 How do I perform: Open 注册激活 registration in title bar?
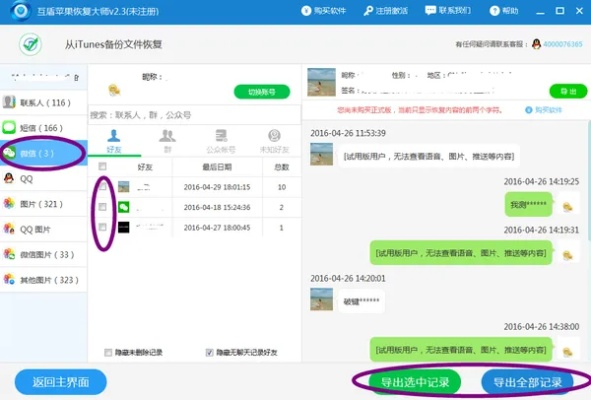click(385, 11)
